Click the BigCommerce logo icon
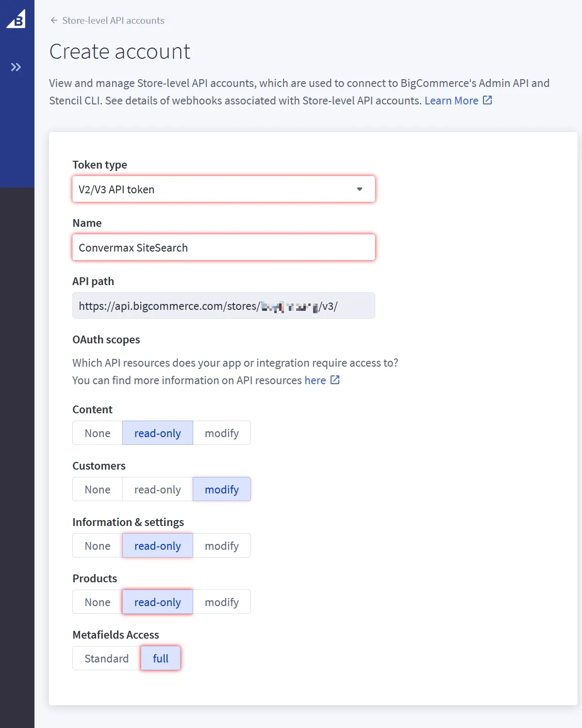 pos(16,19)
